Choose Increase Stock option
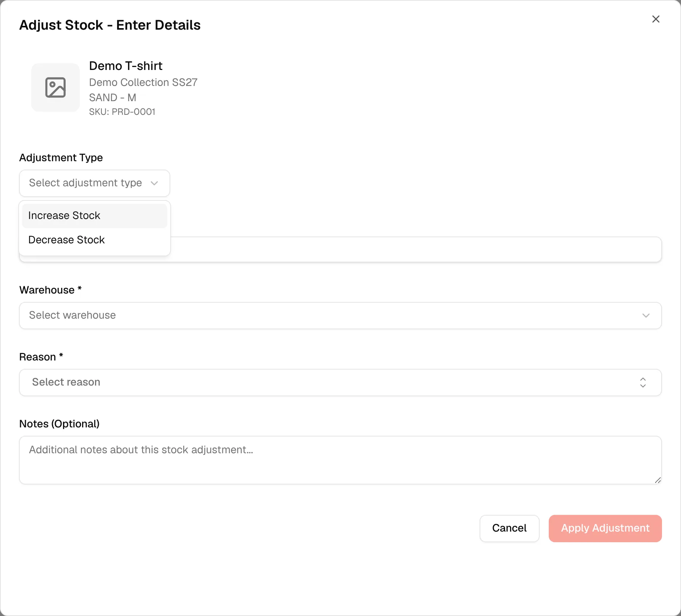The width and height of the screenshot is (681, 616). click(95, 216)
